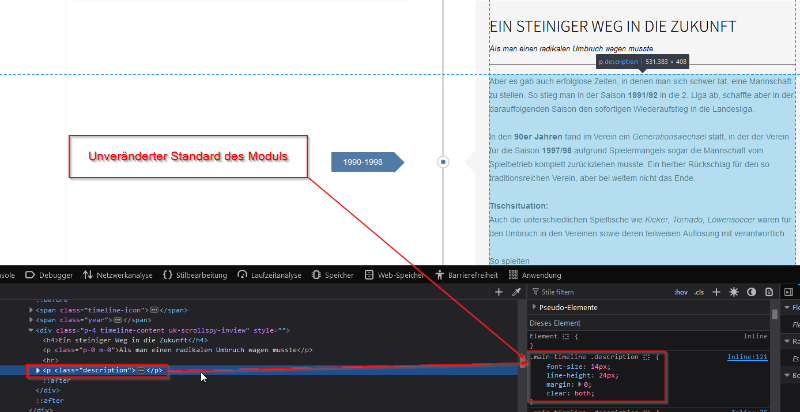Toggle print media simulation (page icon)
This screenshot has width=800, height=412.
769,292
